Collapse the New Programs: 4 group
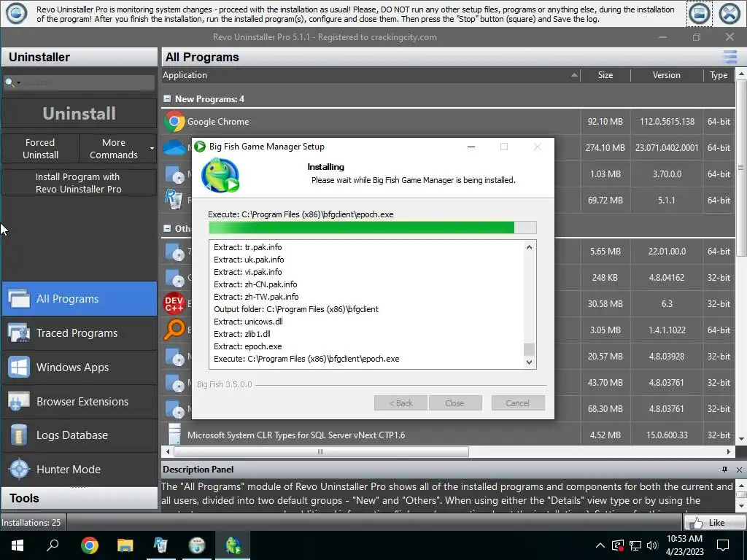 (167, 98)
